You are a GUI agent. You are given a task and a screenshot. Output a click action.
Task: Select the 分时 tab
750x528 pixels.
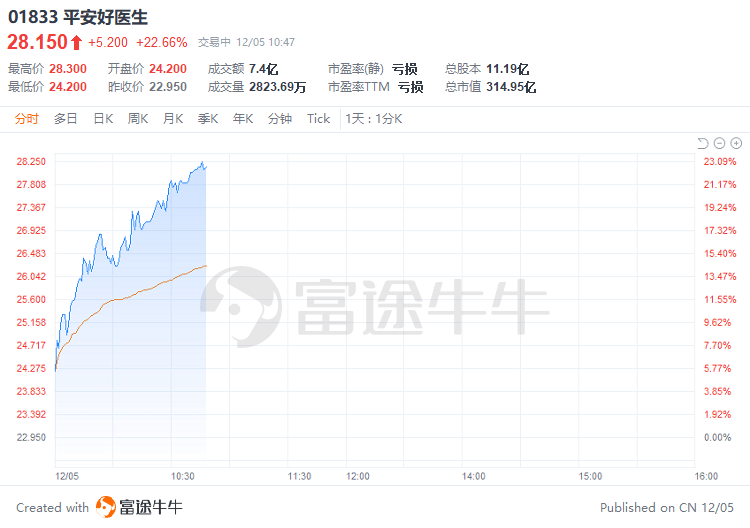pos(26,119)
